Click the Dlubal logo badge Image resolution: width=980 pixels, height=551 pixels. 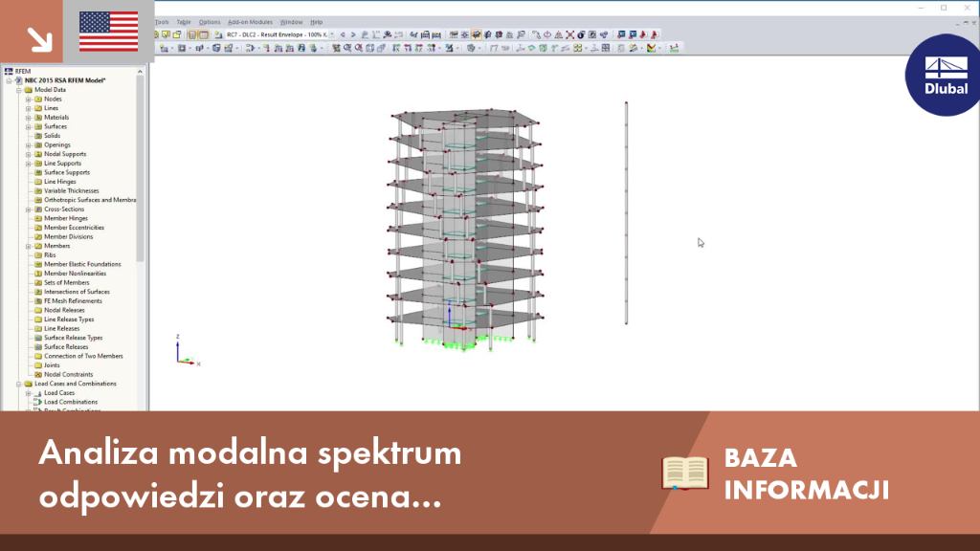[945, 75]
